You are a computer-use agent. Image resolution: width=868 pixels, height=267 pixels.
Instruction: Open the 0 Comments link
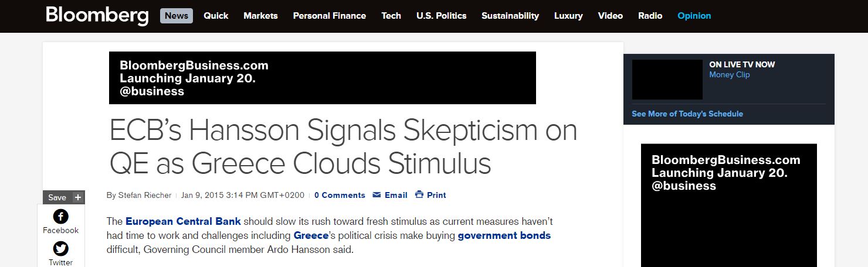pos(340,195)
